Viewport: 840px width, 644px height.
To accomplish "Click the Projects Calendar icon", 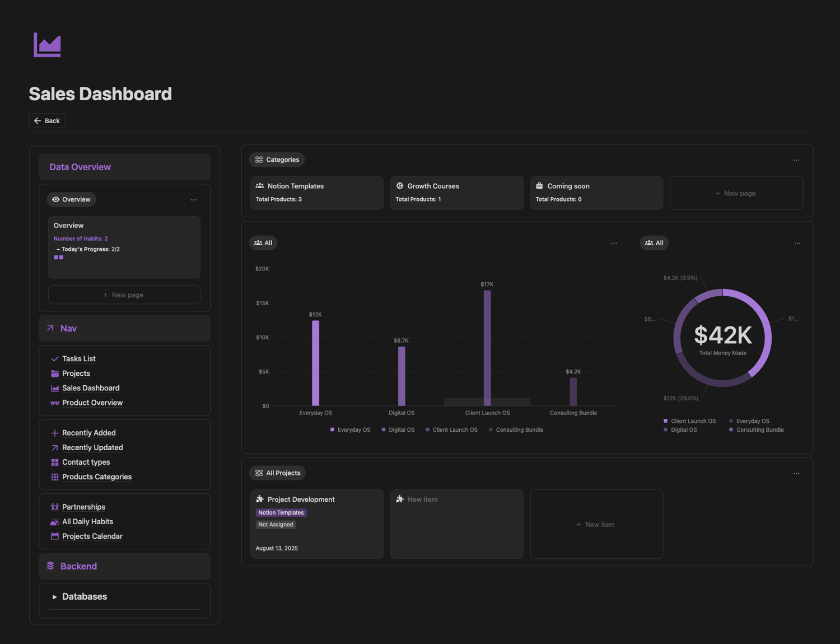I will pyautogui.click(x=55, y=536).
